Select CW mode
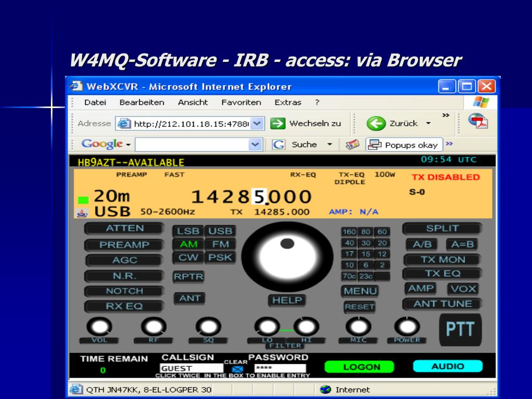The height and width of the screenshot is (399, 532). [188, 258]
